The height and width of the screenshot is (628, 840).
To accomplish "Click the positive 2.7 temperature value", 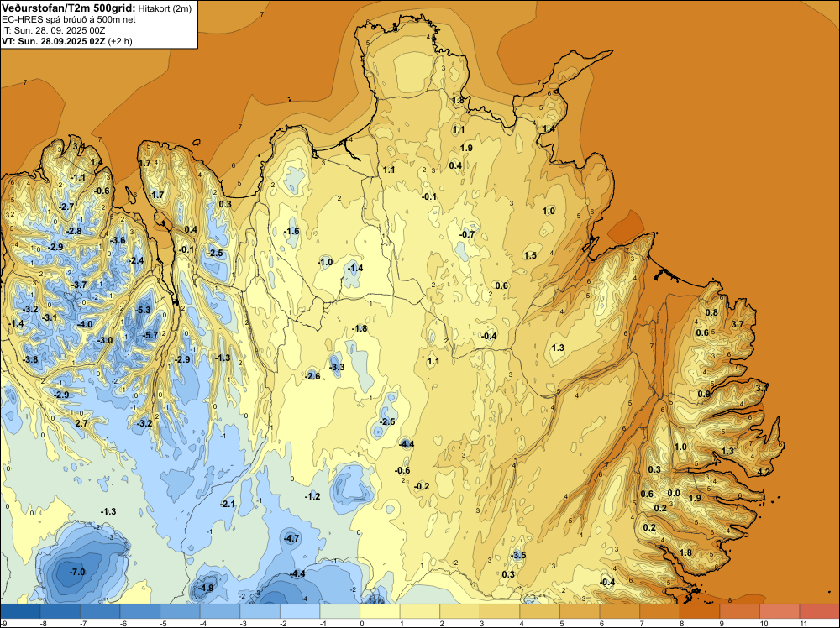I will (x=81, y=423).
